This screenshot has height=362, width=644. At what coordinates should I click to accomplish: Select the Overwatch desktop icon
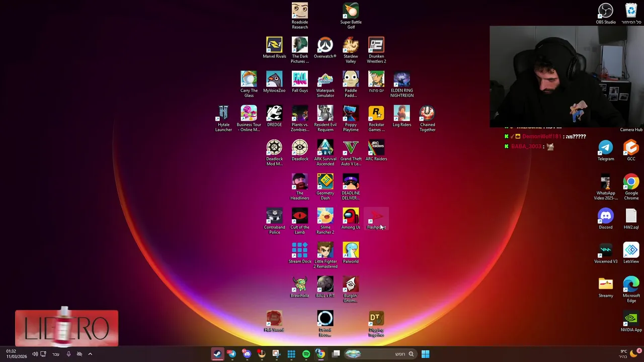pyautogui.click(x=325, y=48)
